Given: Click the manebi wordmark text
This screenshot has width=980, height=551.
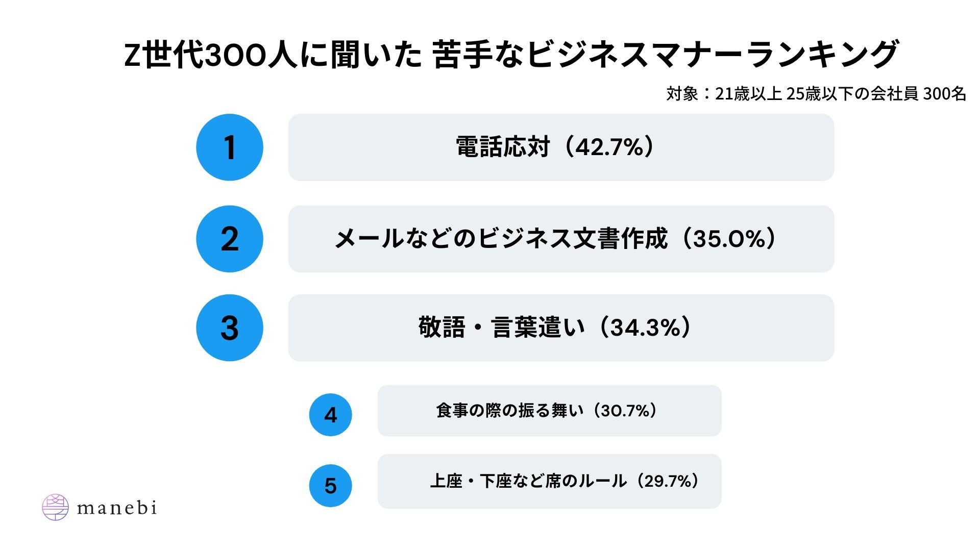Looking at the screenshot, I should point(117,508).
